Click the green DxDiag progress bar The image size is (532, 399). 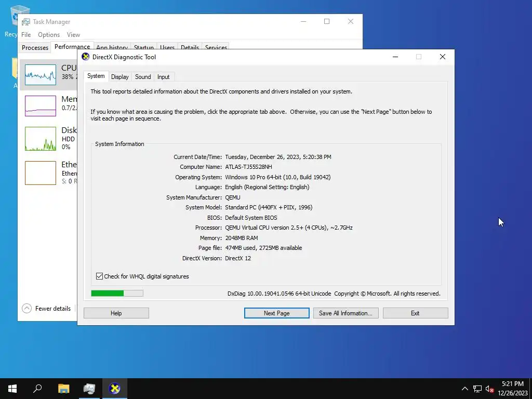pos(117,293)
